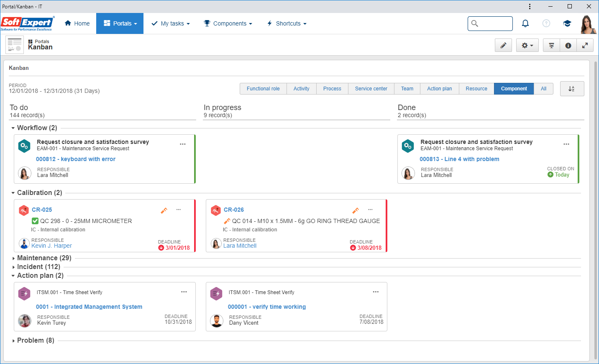Click action plan icon on verify time working card
The height and width of the screenshot is (364, 599).
coord(216,294)
